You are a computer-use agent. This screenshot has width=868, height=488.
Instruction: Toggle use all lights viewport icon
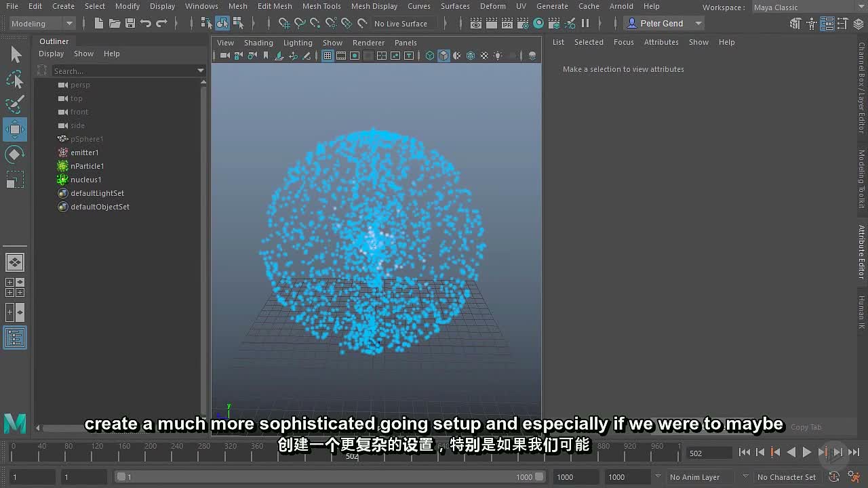(498, 56)
